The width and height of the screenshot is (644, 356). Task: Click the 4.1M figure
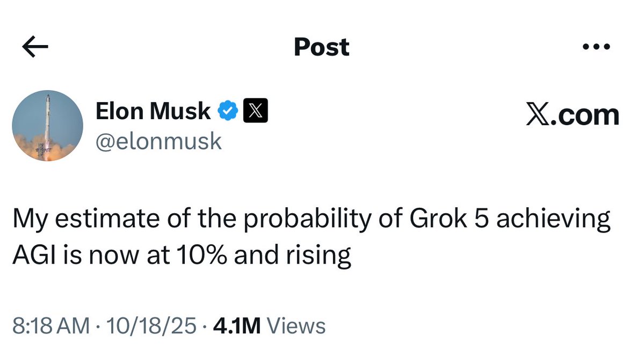pos(237,326)
